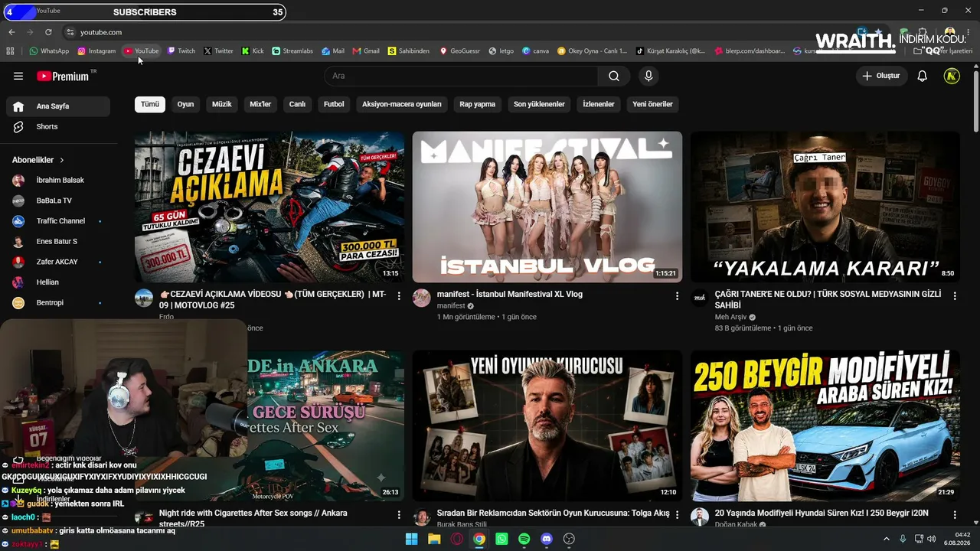Open options menu for Tolga Akış video
This screenshot has height=551, width=980.
tap(677, 515)
